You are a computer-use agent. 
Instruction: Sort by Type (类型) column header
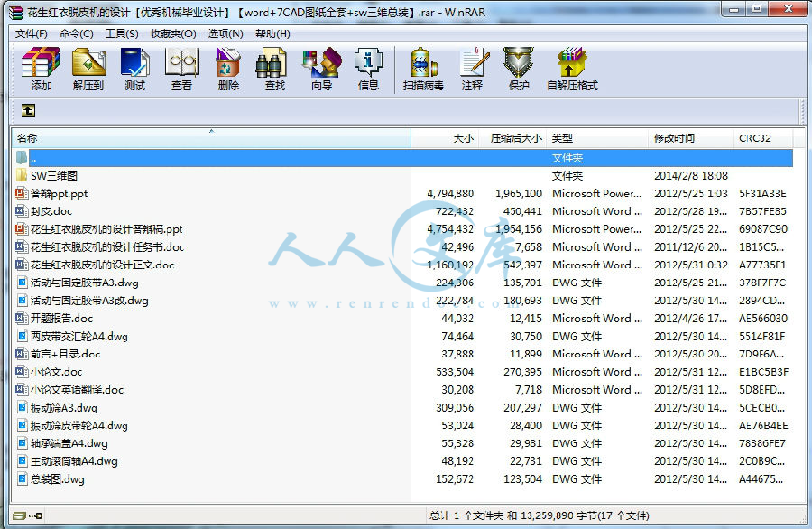click(597, 138)
